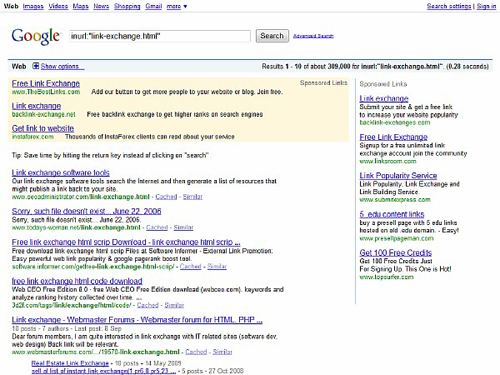Open Cached link for seoadministrator result
This screenshot has width=500, height=375.
tap(166, 197)
